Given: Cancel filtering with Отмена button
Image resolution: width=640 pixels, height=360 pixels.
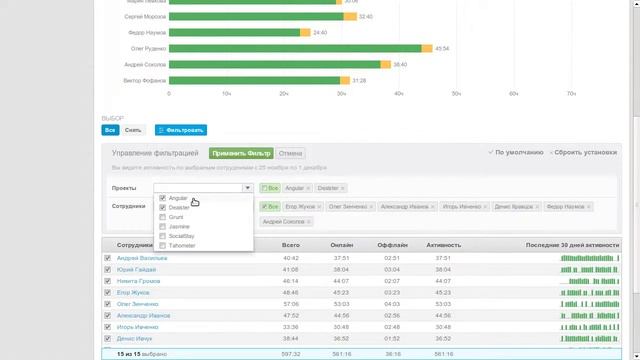Looking at the screenshot, I should pyautogui.click(x=290, y=153).
